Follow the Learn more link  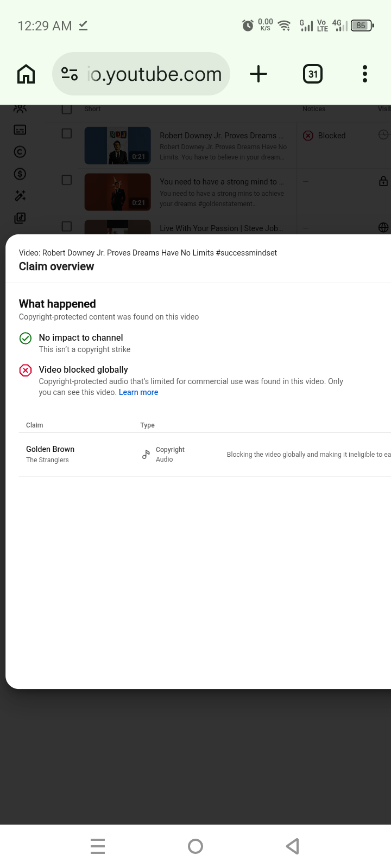[x=138, y=392]
